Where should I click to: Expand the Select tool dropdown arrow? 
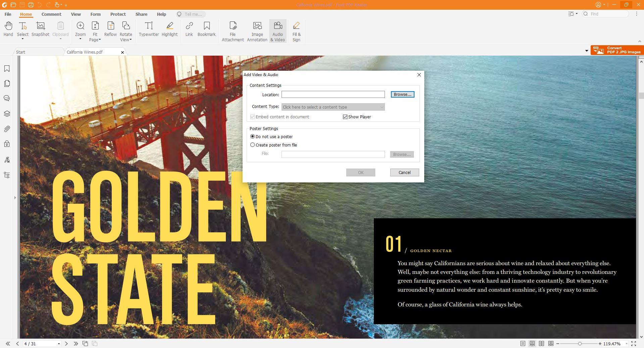pos(22,39)
